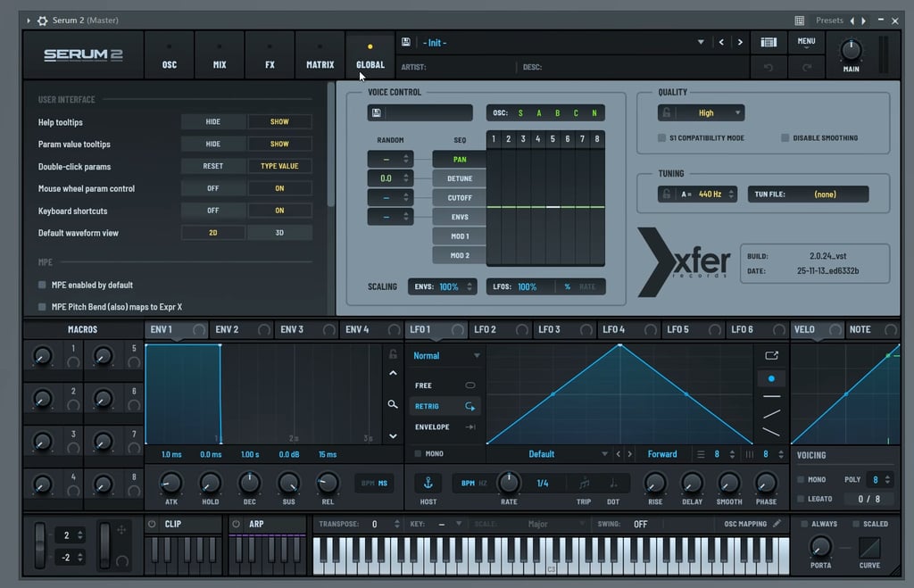Click the redo arrow icon
Viewport: 914px width, 588px height.
tap(807, 68)
